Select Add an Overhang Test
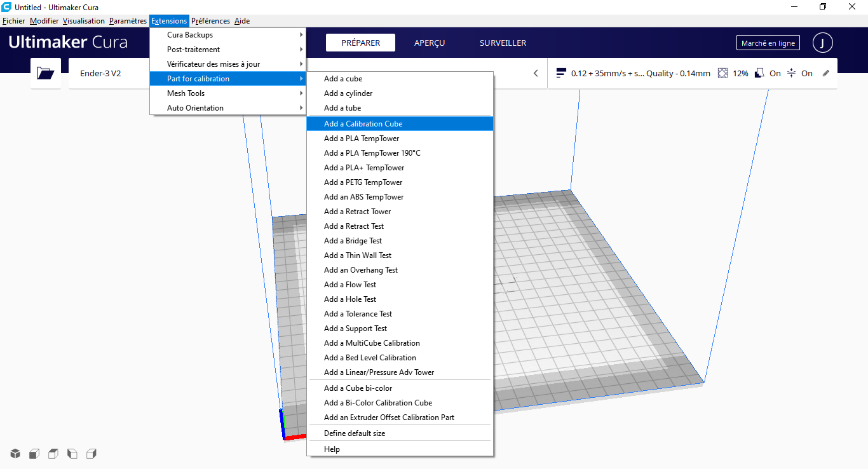This screenshot has width=868, height=469. click(400, 270)
